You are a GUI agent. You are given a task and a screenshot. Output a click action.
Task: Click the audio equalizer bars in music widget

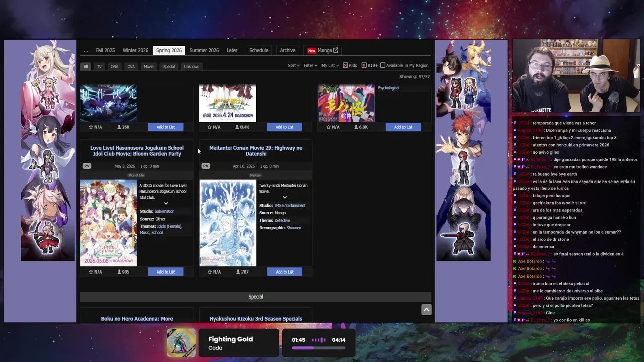click(x=319, y=340)
